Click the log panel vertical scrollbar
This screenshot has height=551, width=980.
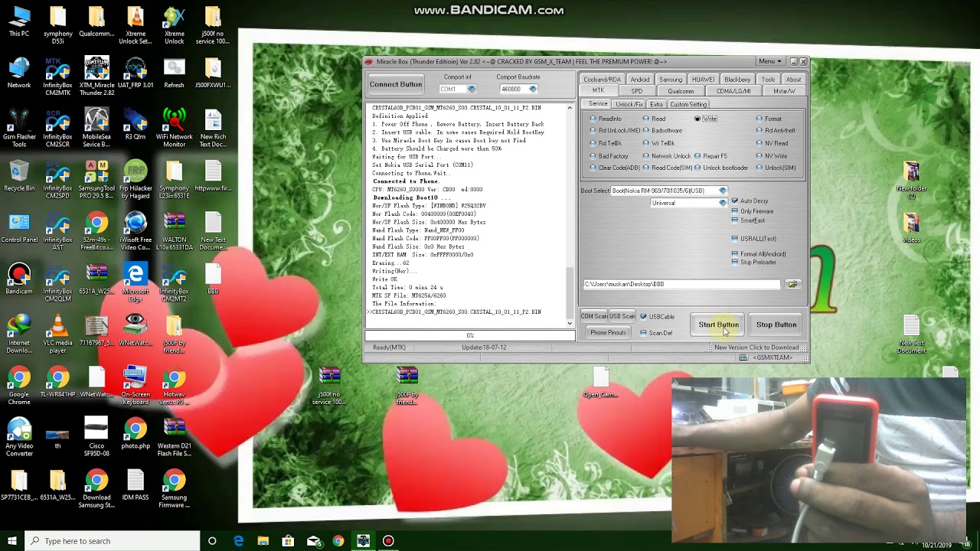click(x=570, y=214)
